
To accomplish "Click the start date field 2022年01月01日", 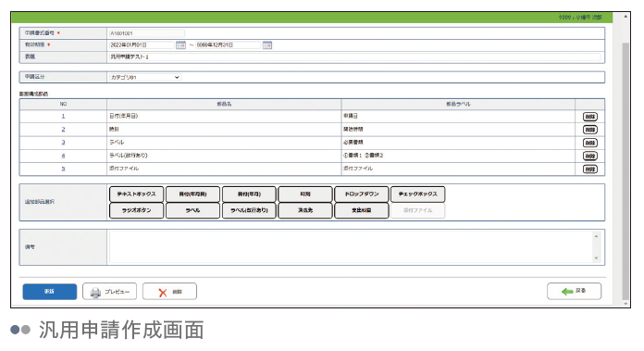I will 142,44.
